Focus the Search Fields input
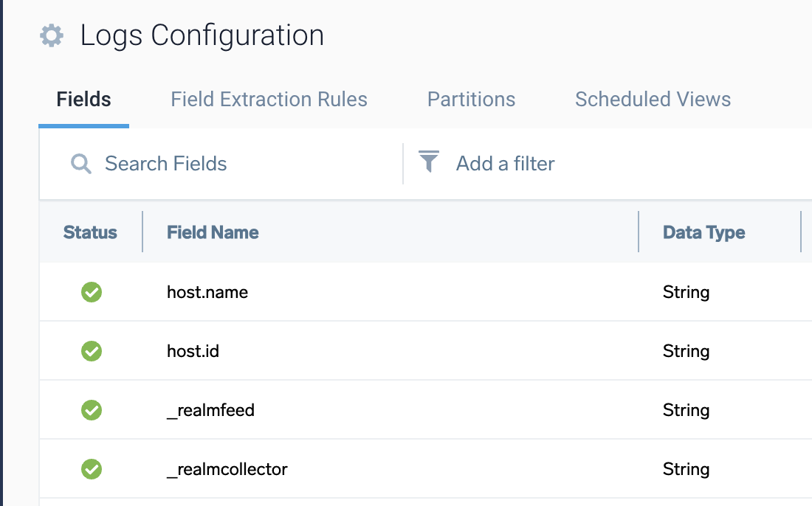The height and width of the screenshot is (506, 812). [x=221, y=164]
